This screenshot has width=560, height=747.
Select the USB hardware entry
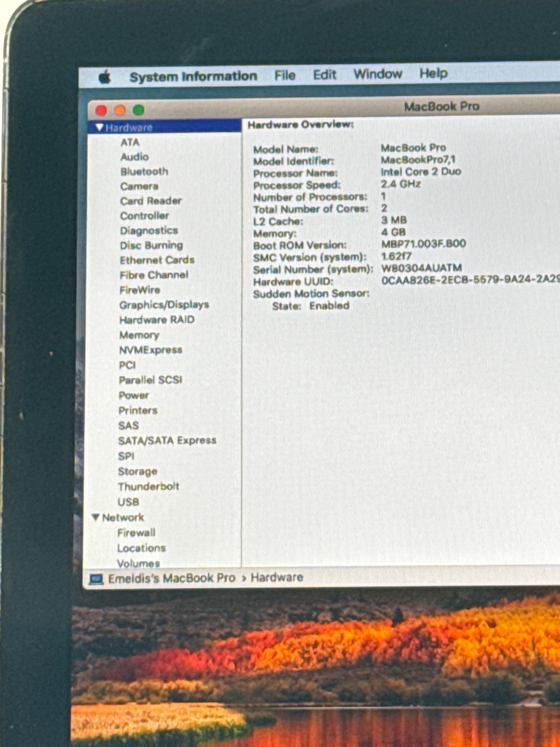point(128,502)
